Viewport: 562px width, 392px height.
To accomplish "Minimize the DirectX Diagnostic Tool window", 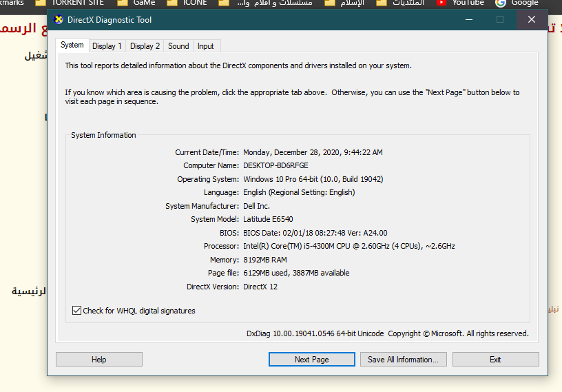I will [x=469, y=19].
